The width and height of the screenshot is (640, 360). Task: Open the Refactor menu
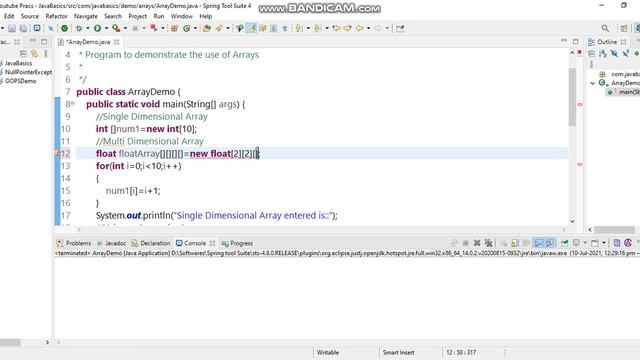[56, 16]
